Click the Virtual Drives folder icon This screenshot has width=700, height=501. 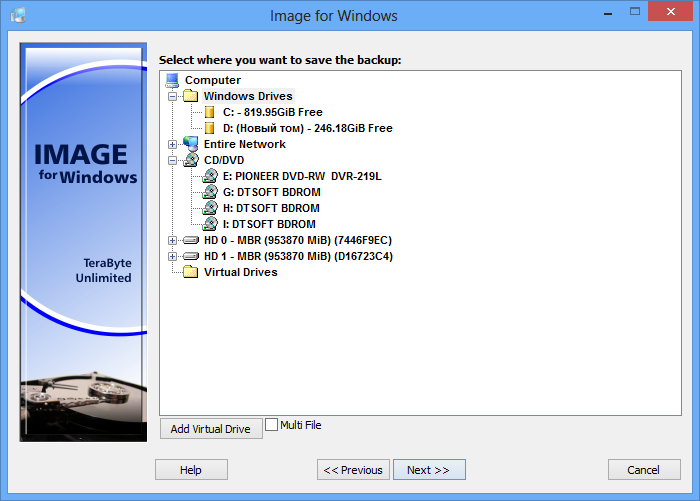tap(191, 272)
